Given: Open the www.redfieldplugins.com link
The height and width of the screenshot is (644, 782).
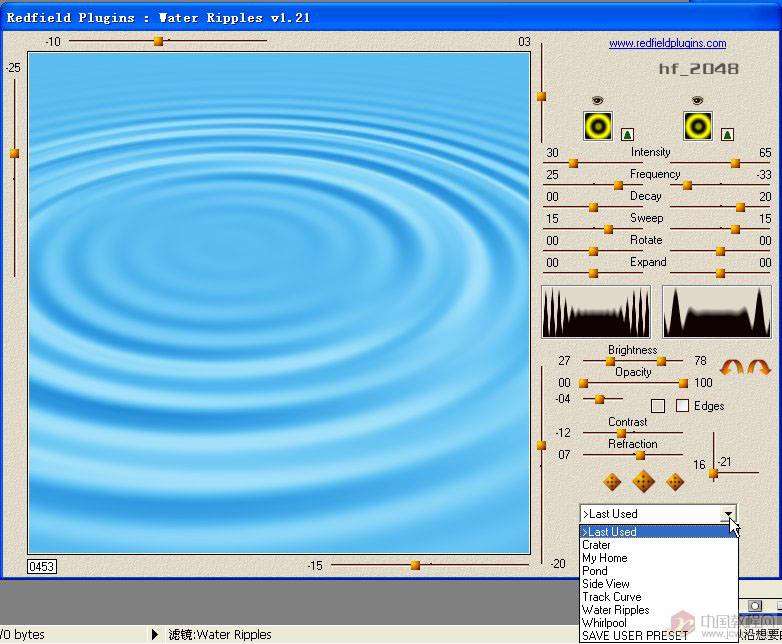Looking at the screenshot, I should point(667,43).
